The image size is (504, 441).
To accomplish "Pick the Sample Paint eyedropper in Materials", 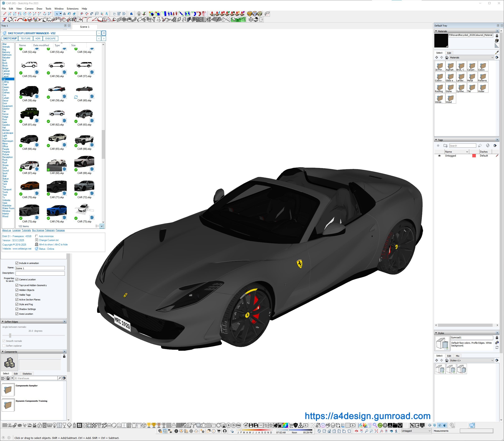I will pyautogui.click(x=497, y=52).
